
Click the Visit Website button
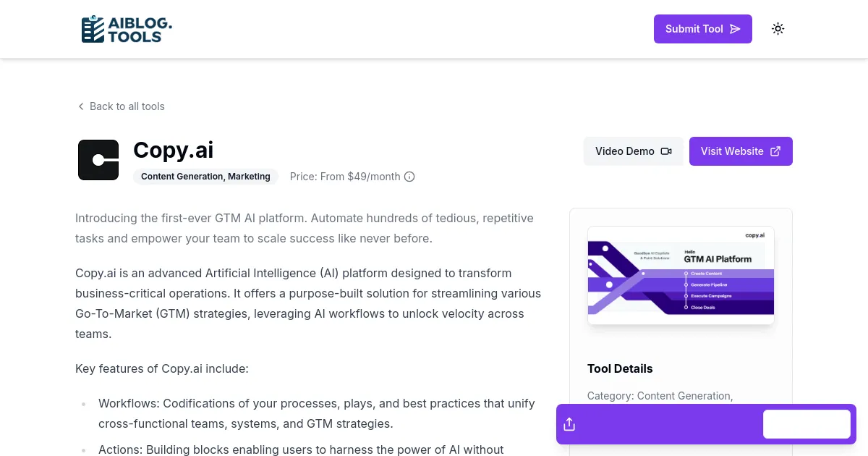tap(740, 151)
